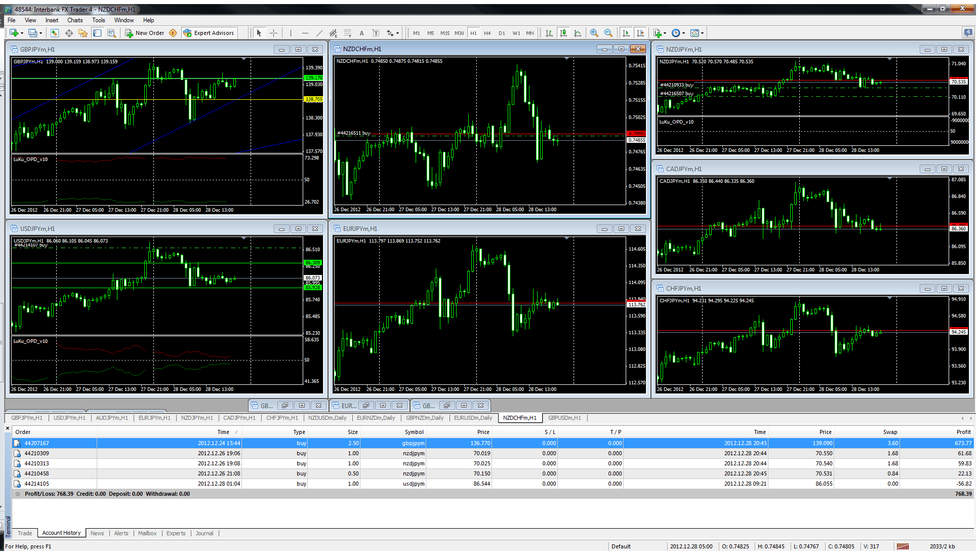
Task: Select order 44214105 row
Action: pyautogui.click(x=493, y=484)
